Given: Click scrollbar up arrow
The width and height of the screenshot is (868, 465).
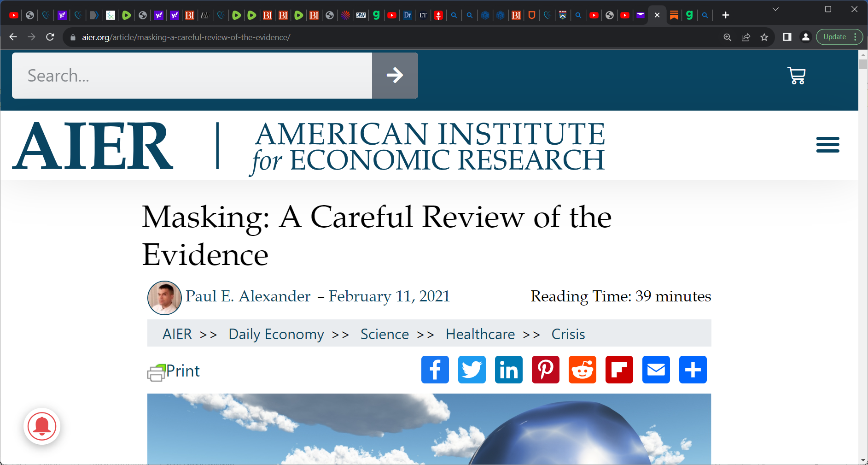Looking at the screenshot, I should pos(863,54).
